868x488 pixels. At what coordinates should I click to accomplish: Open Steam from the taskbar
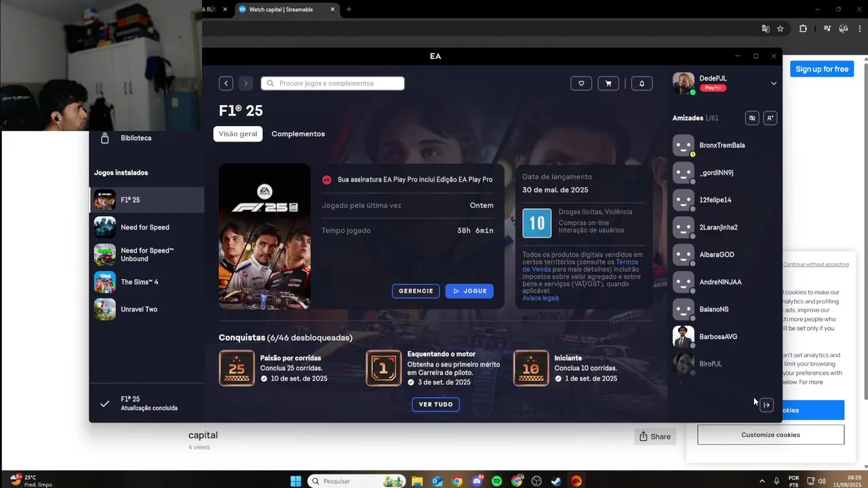tap(556, 481)
